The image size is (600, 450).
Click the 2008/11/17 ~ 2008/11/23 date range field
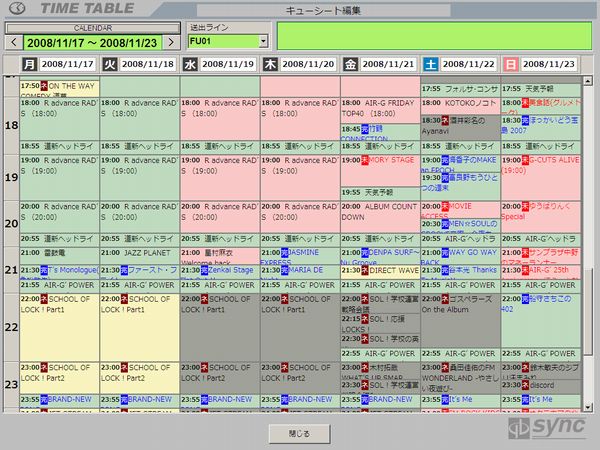(x=93, y=42)
